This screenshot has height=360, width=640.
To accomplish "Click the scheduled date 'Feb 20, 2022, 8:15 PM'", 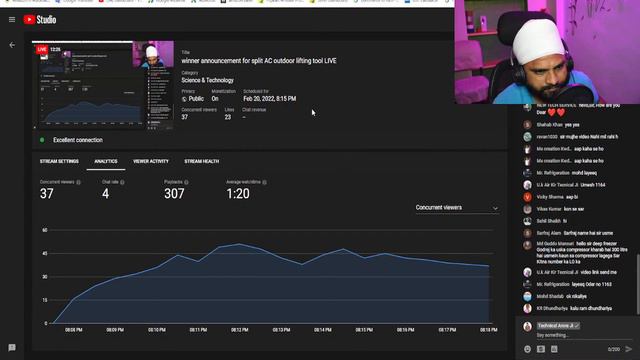I will pos(269,99).
